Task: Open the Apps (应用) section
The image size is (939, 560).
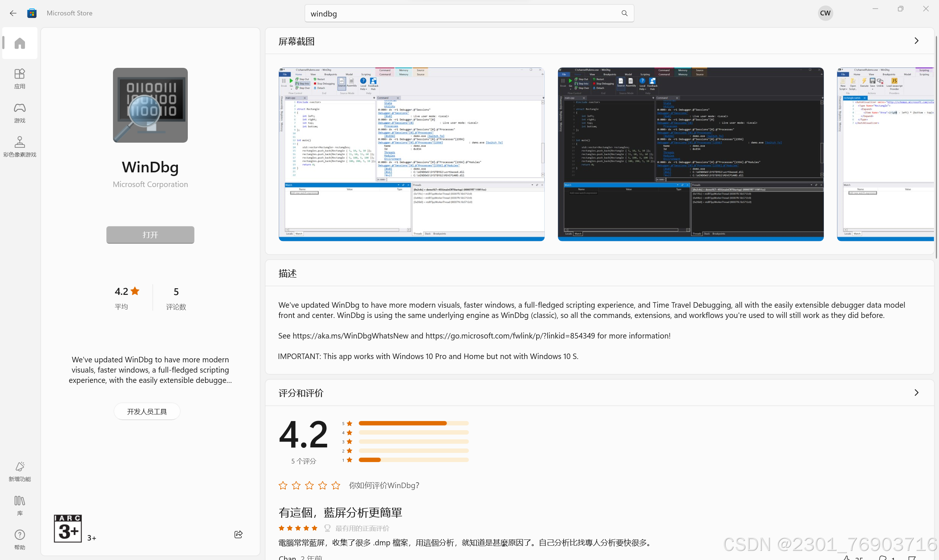Action: click(20, 78)
